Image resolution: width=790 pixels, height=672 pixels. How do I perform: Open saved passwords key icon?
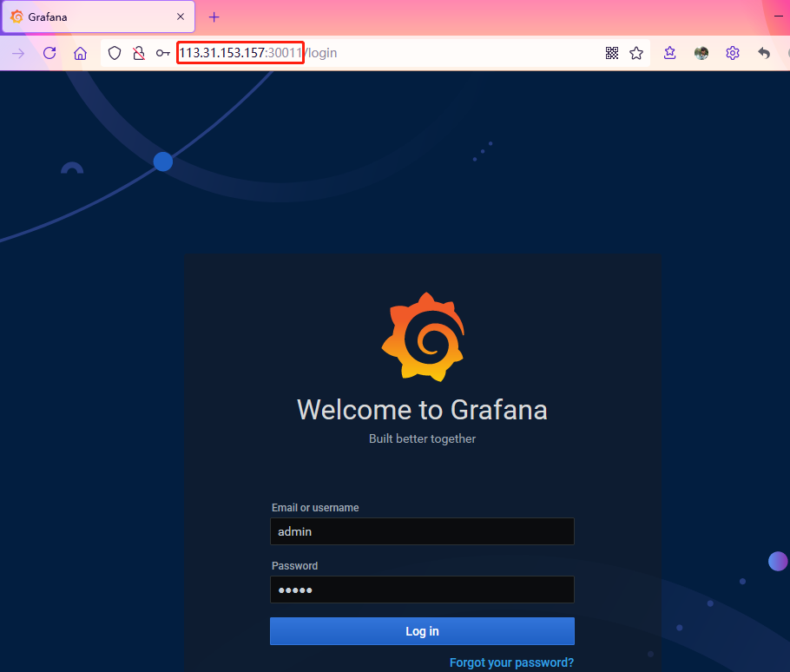(162, 53)
